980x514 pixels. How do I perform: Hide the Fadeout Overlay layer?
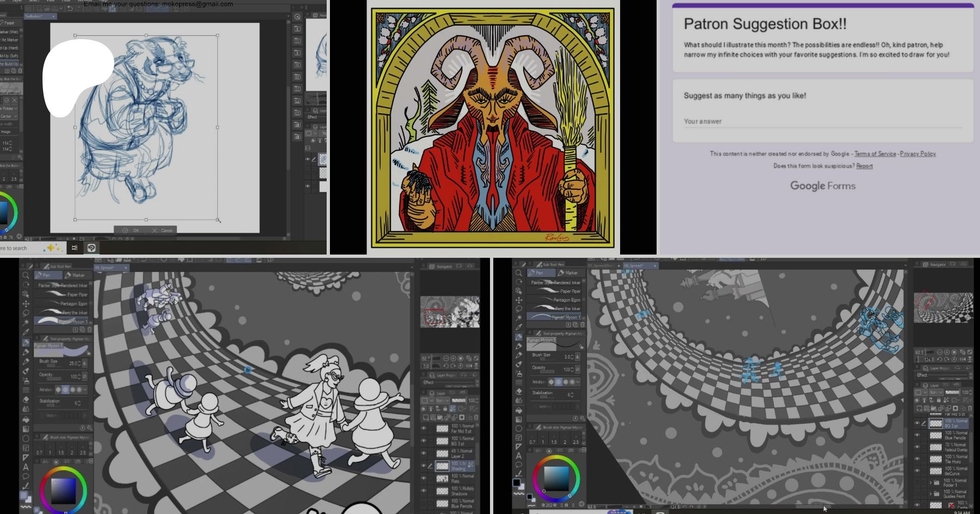click(x=917, y=447)
